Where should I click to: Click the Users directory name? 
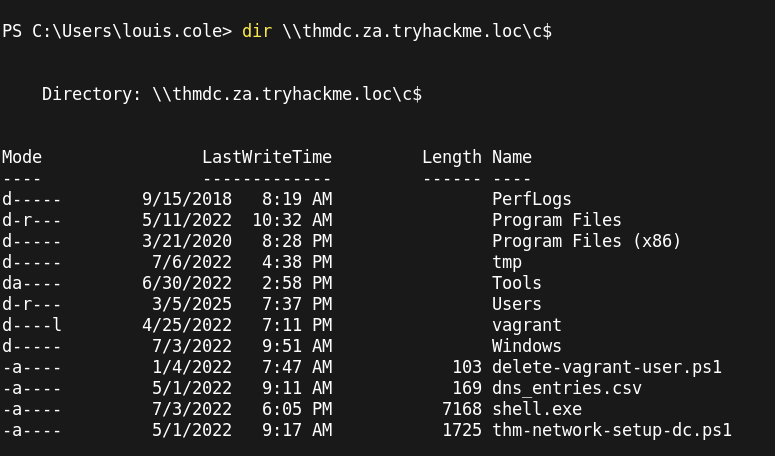pos(516,304)
